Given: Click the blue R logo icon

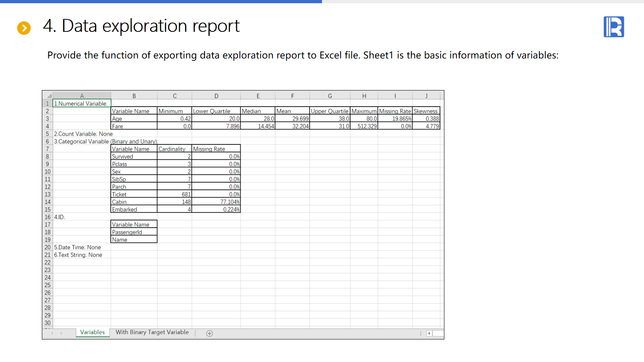Looking at the screenshot, I should click(613, 27).
